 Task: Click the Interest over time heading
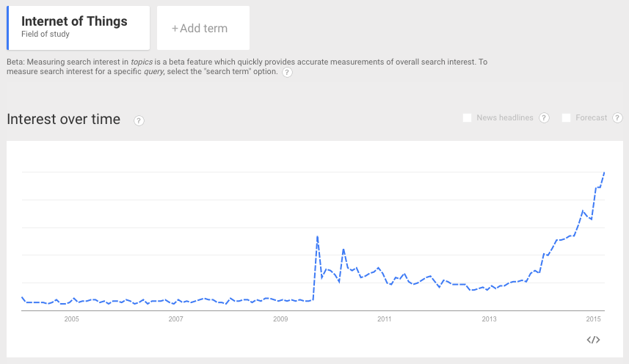tap(63, 119)
